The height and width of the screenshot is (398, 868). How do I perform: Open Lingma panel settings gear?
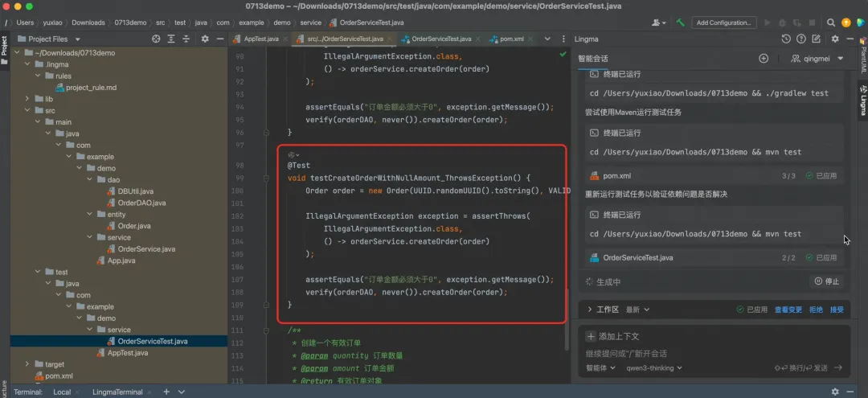coord(835,39)
